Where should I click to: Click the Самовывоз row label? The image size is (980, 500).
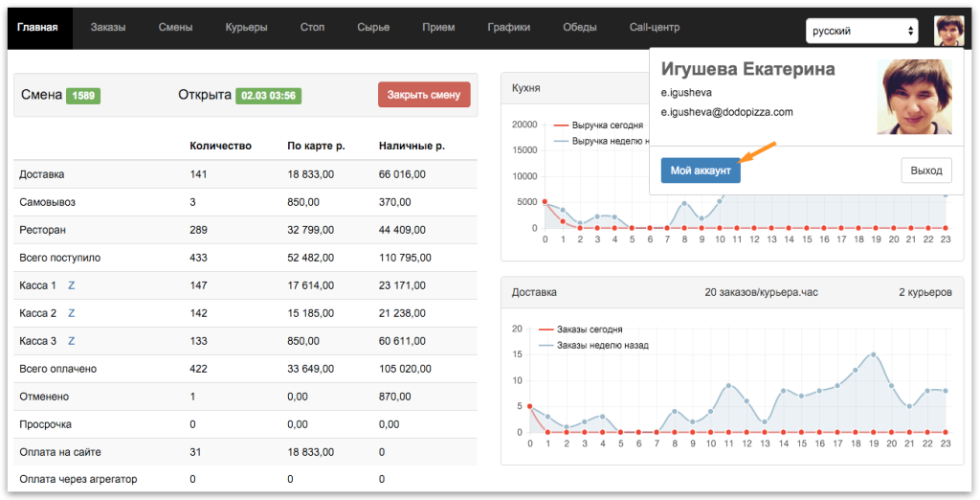pyautogui.click(x=48, y=202)
